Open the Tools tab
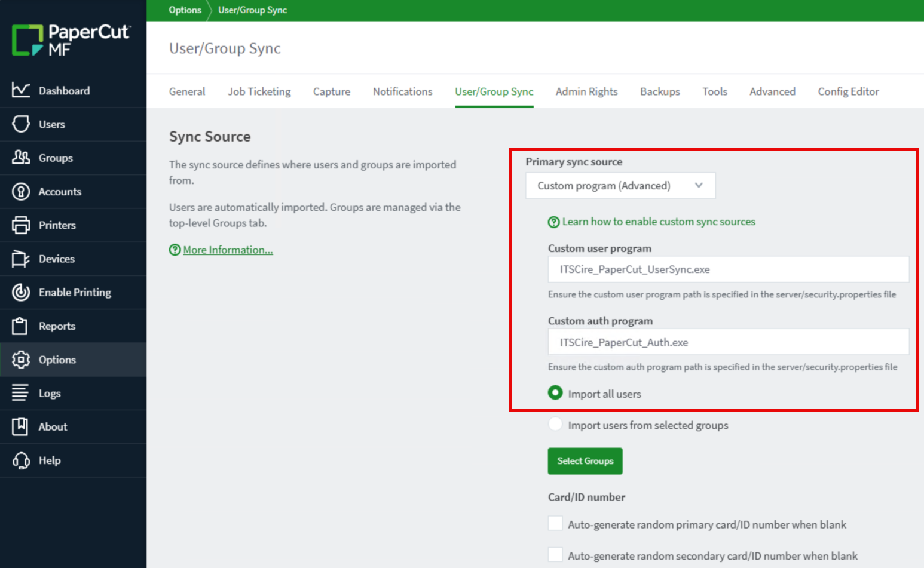 pyautogui.click(x=715, y=91)
